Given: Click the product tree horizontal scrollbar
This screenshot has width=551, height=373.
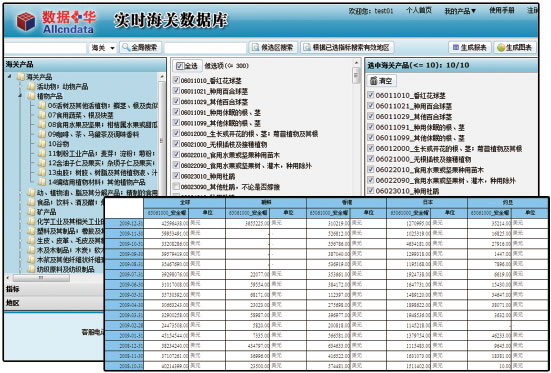Looking at the screenshot, I should point(41,278).
